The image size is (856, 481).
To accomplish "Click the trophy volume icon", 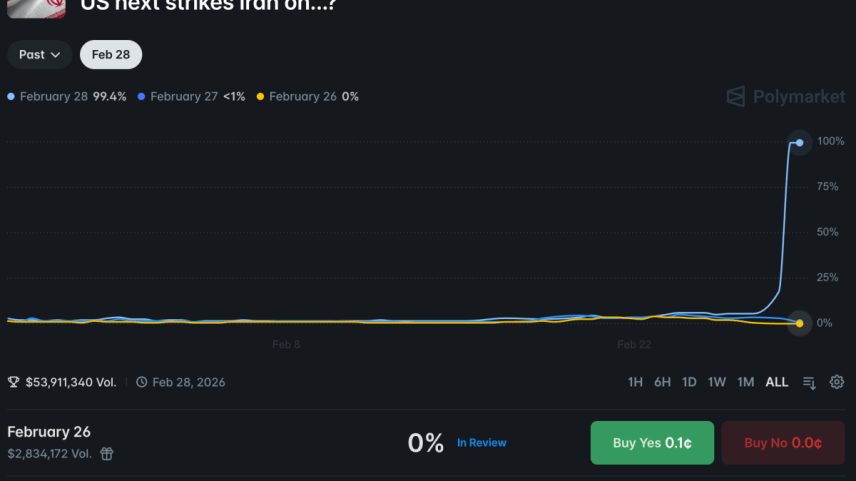I will click(x=13, y=382).
